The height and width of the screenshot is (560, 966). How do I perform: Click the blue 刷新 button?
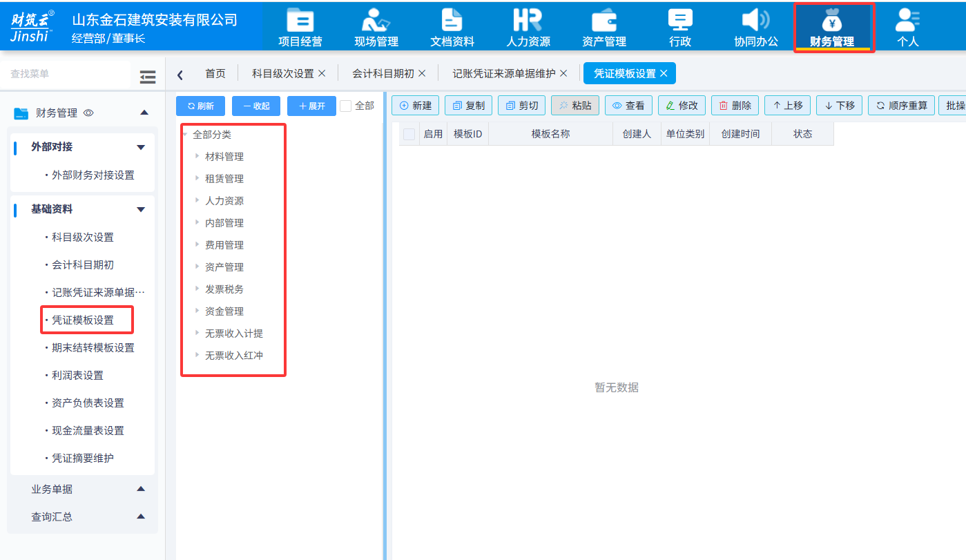tap(201, 106)
